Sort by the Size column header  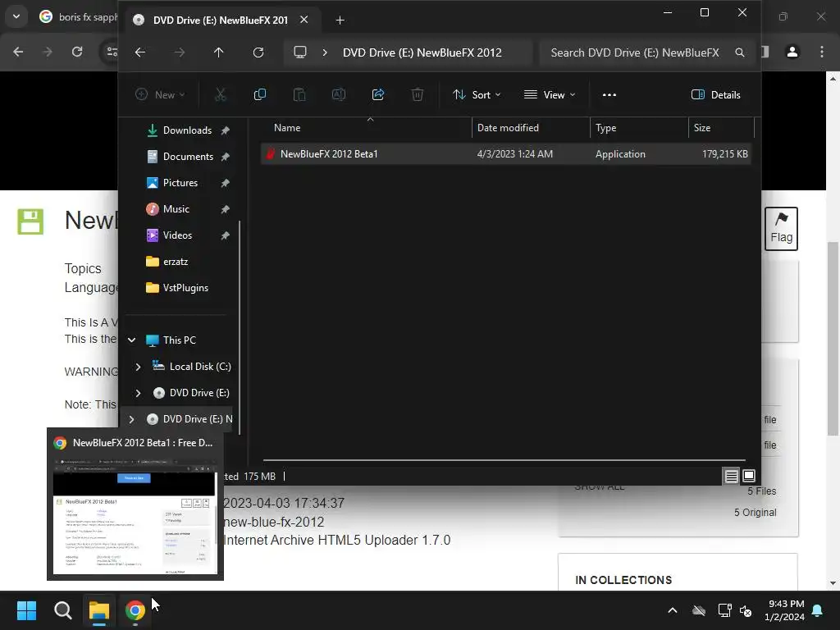(720, 127)
